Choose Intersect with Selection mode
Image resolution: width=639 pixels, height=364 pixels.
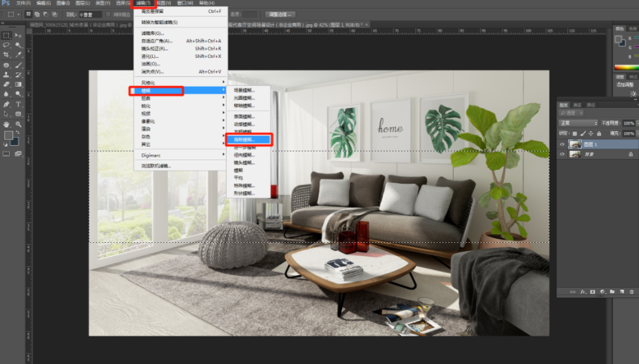pos(54,14)
